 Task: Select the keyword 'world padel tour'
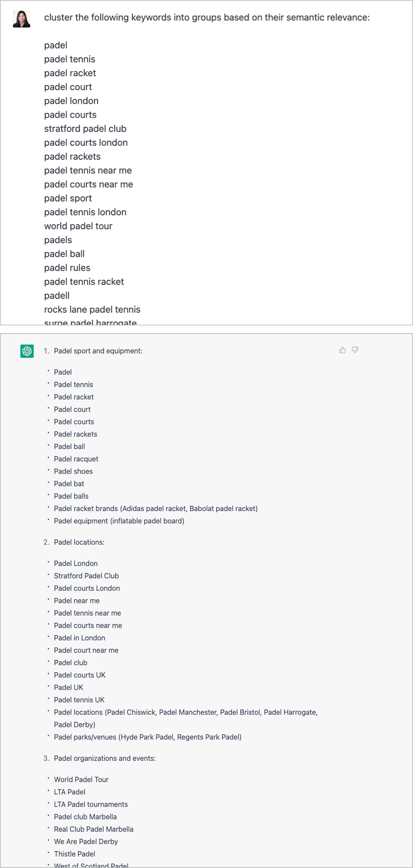pos(78,226)
